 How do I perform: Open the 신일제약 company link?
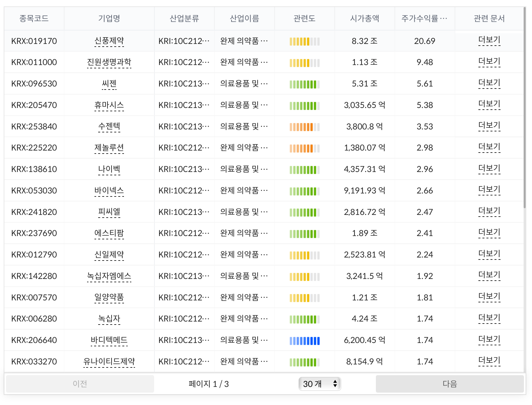pos(109,255)
